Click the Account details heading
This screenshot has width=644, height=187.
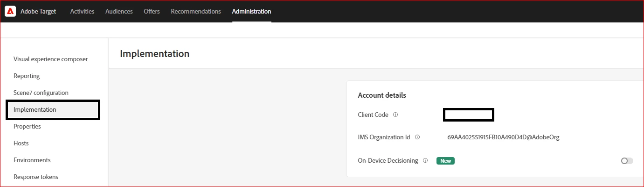pyautogui.click(x=382, y=95)
